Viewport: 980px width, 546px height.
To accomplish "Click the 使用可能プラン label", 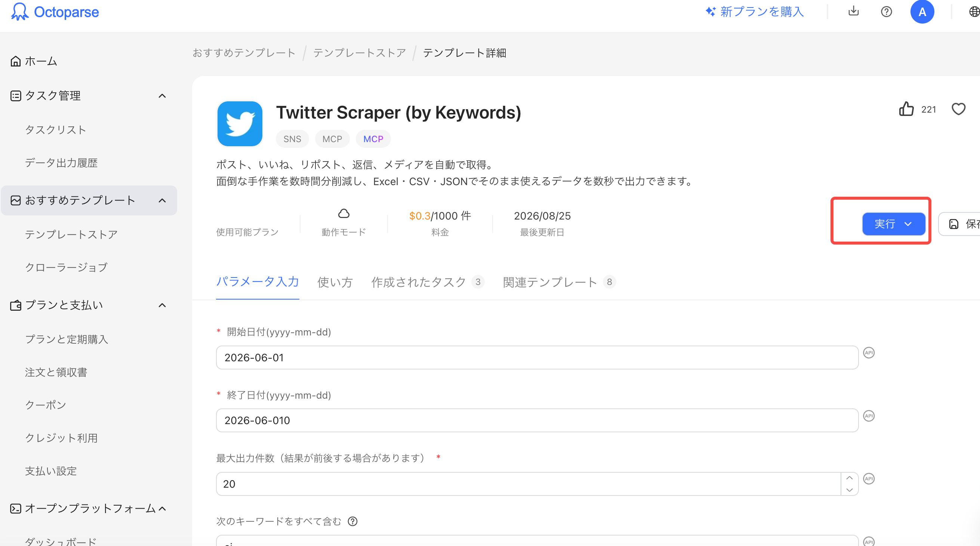I will click(x=247, y=232).
